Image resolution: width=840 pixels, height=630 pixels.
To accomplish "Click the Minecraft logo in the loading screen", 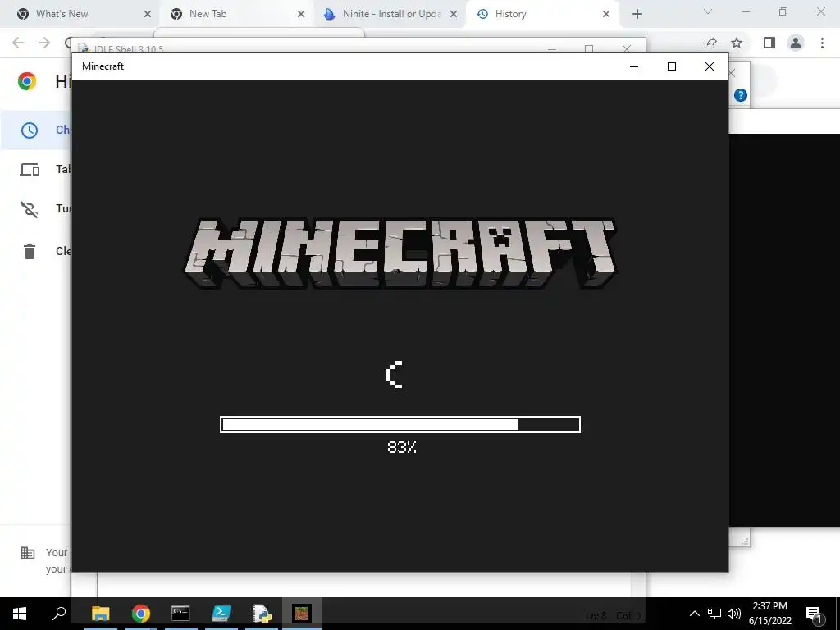I will point(400,253).
